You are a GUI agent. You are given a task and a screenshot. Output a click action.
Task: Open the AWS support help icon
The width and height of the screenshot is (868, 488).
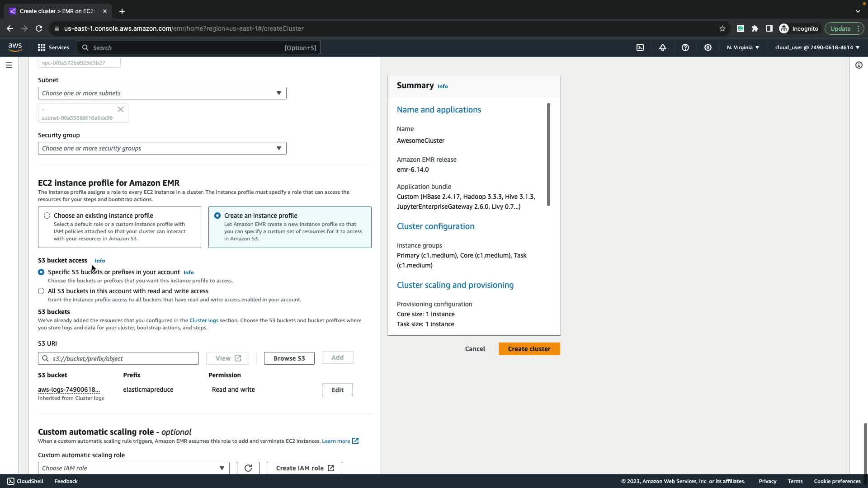(685, 47)
